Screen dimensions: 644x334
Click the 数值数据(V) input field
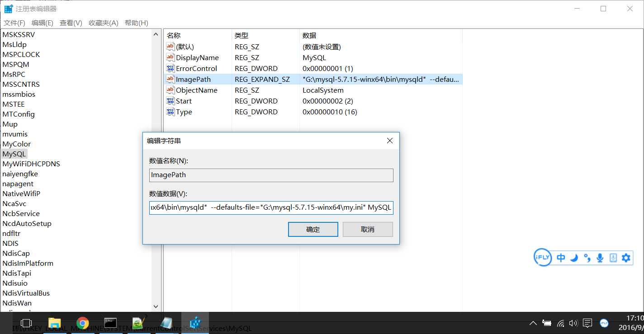(x=271, y=208)
